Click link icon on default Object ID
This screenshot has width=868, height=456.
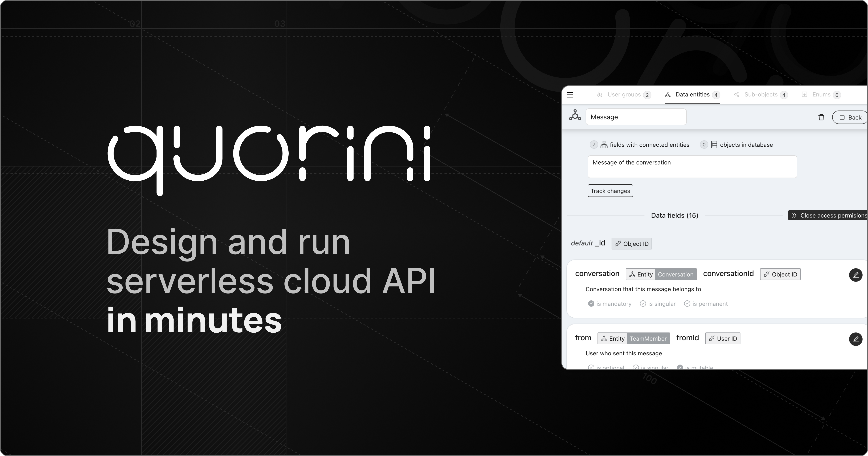pyautogui.click(x=618, y=244)
